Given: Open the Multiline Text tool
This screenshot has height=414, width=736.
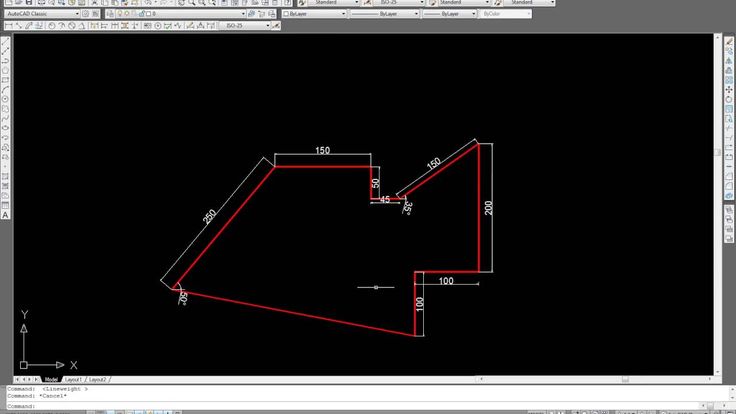Looking at the screenshot, I should click(x=5, y=215).
